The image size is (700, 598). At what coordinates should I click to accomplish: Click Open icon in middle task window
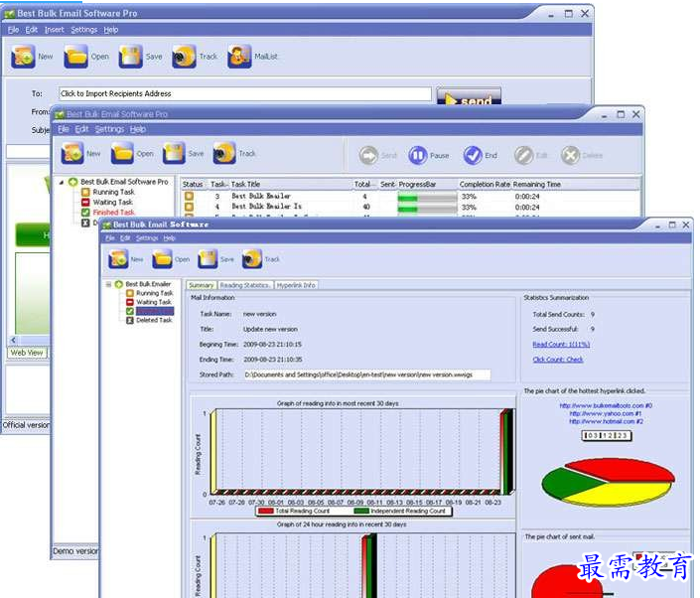(x=122, y=153)
